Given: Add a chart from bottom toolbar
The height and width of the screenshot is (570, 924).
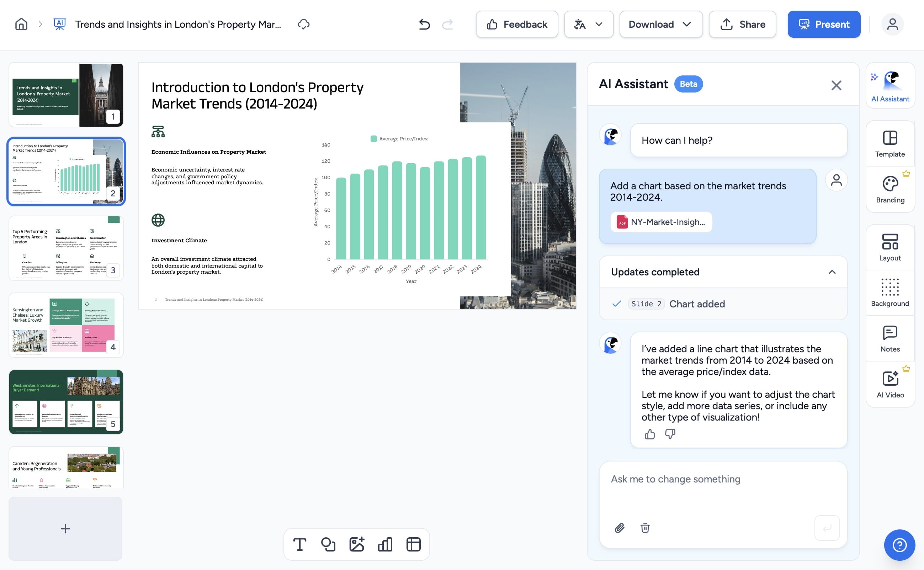Looking at the screenshot, I should point(385,544).
